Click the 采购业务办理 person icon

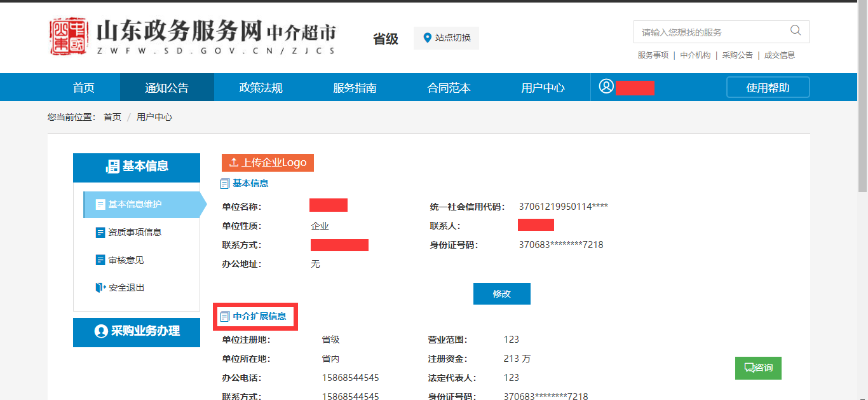point(101,331)
